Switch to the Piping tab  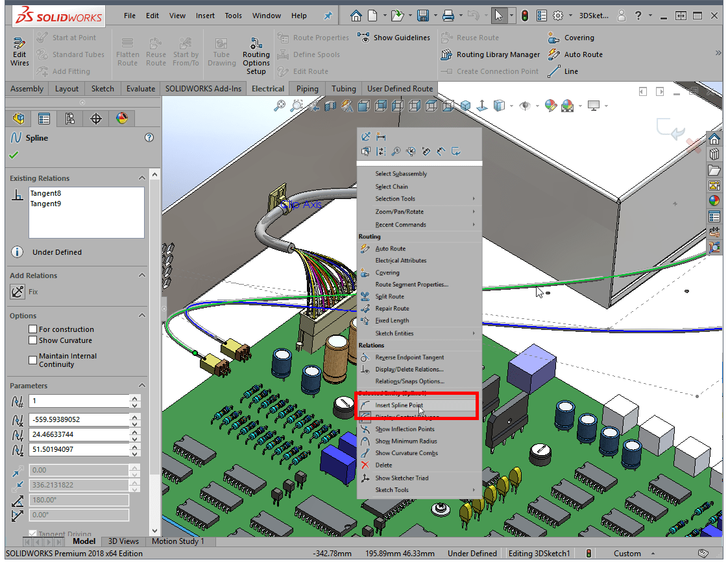(x=308, y=89)
